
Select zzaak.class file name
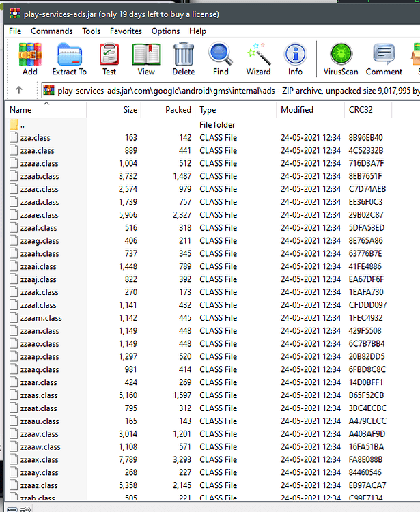[39, 292]
